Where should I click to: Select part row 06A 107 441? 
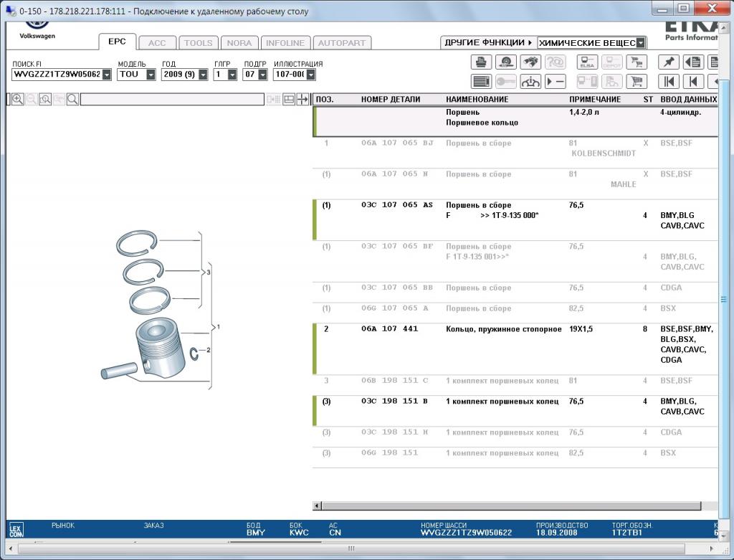(515, 348)
